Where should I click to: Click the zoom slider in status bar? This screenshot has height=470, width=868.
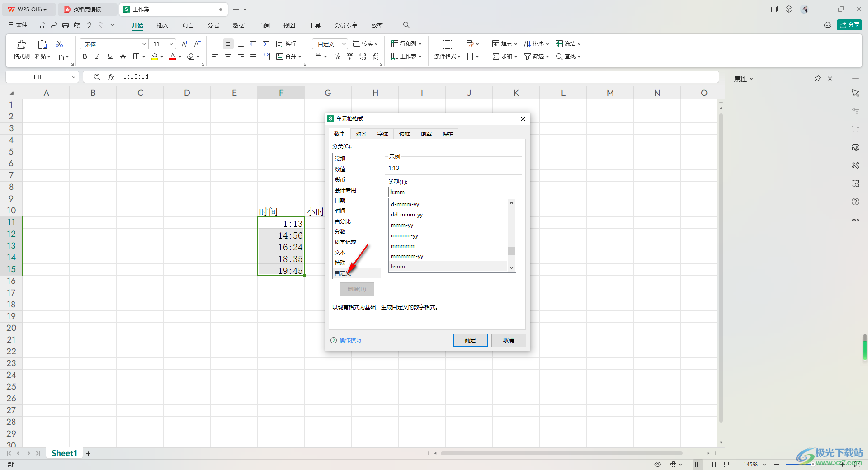point(813,465)
